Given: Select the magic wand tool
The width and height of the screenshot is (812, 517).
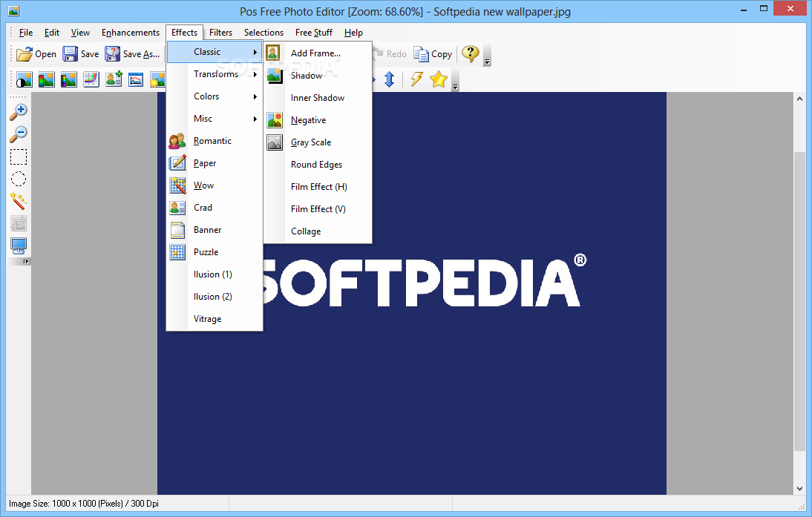Looking at the screenshot, I should (19, 201).
